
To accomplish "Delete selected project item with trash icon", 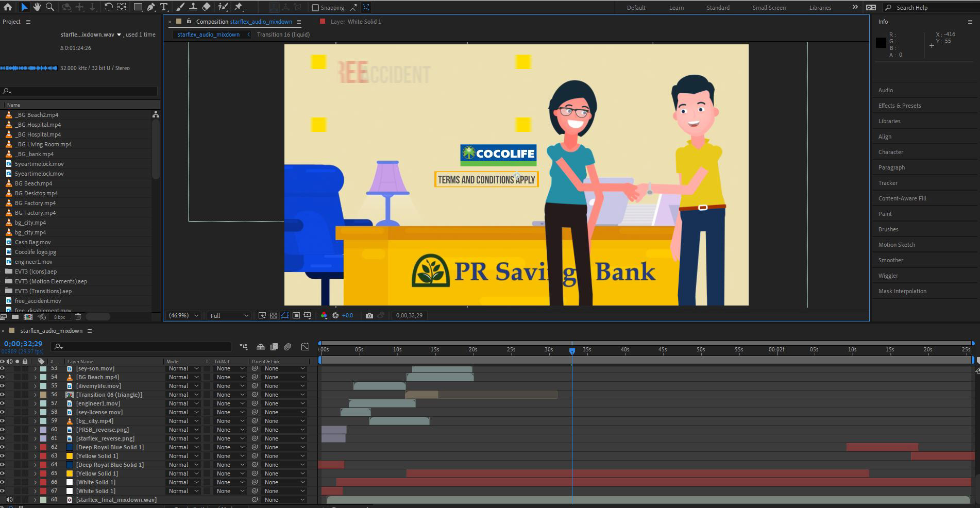I will 78,317.
